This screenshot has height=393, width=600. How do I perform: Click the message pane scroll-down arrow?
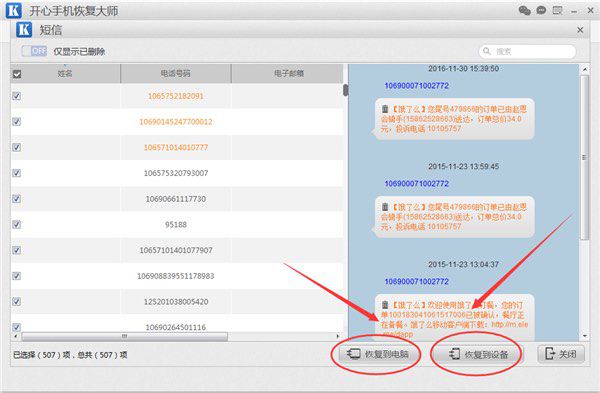pos(585,336)
